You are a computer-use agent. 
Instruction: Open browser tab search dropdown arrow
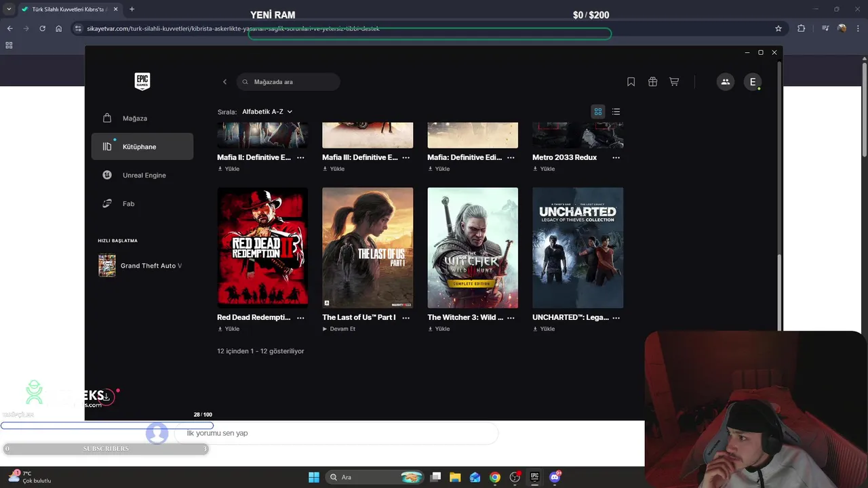click(x=9, y=9)
